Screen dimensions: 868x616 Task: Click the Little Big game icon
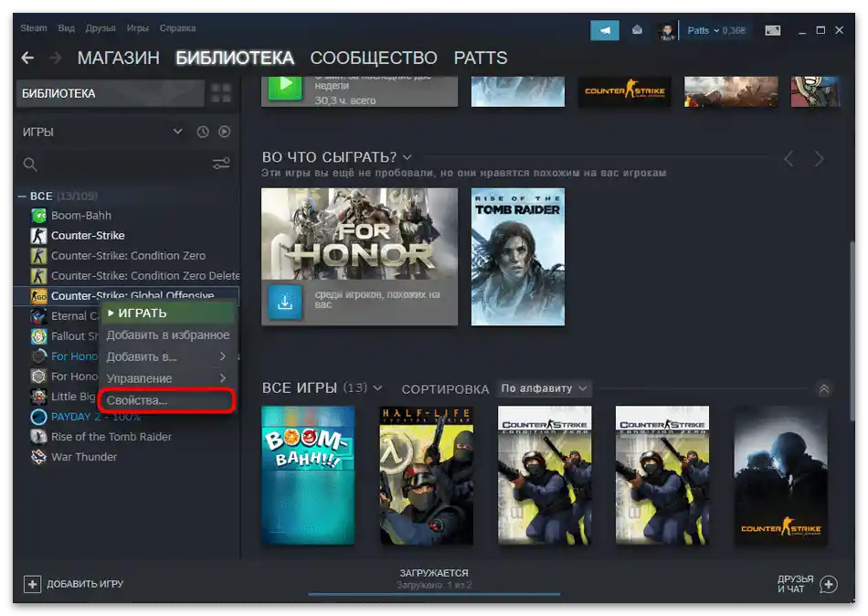[x=38, y=397]
